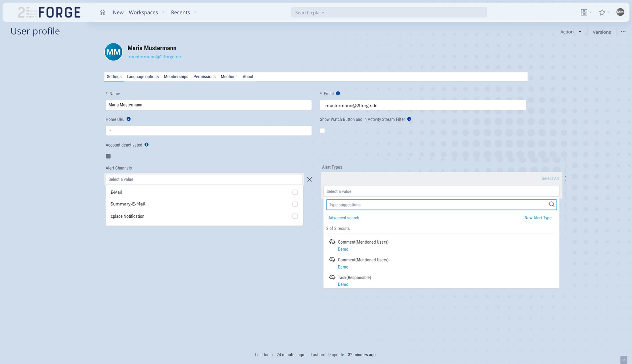The image size is (632, 364).
Task: Click the favorites star icon
Action: coord(602,12)
